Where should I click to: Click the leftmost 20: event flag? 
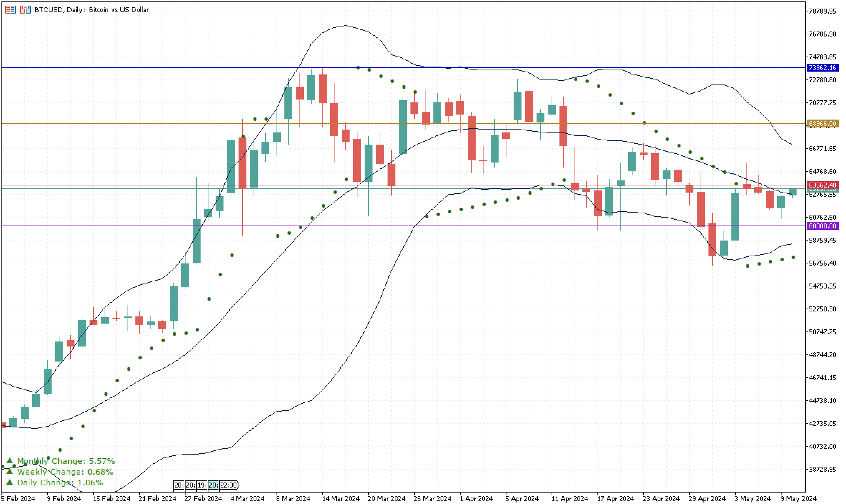(179, 485)
